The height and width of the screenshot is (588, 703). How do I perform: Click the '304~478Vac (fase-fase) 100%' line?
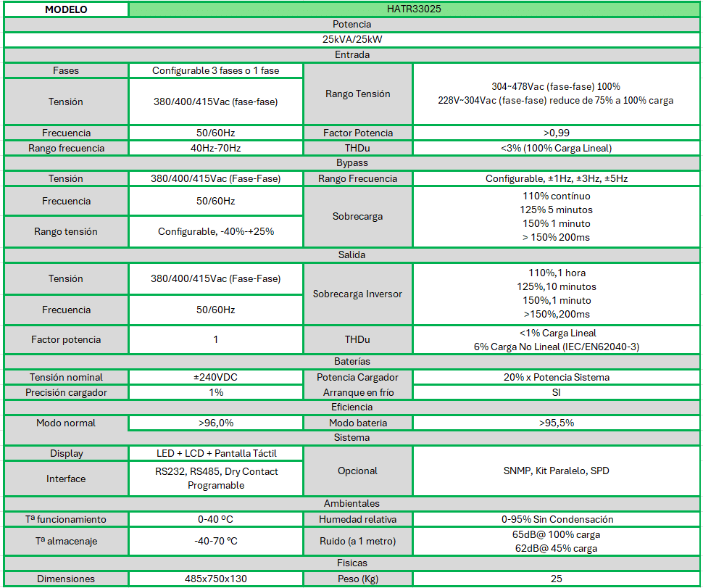[x=556, y=86]
